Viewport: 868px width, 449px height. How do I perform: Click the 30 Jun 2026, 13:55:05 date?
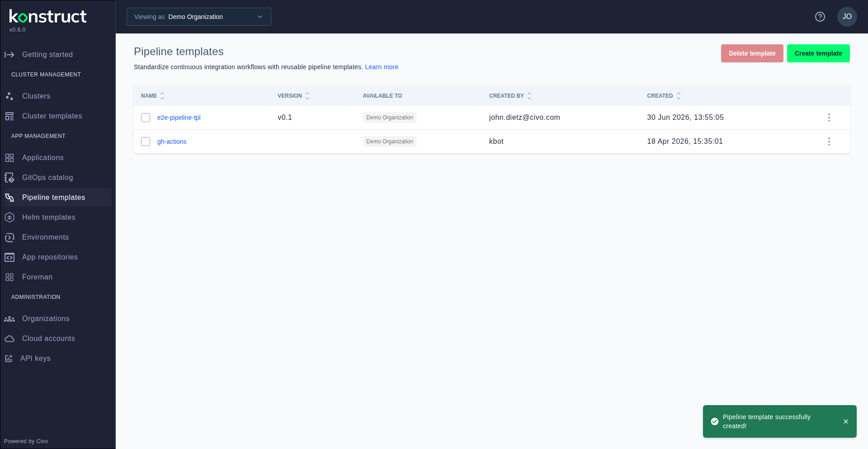(685, 118)
